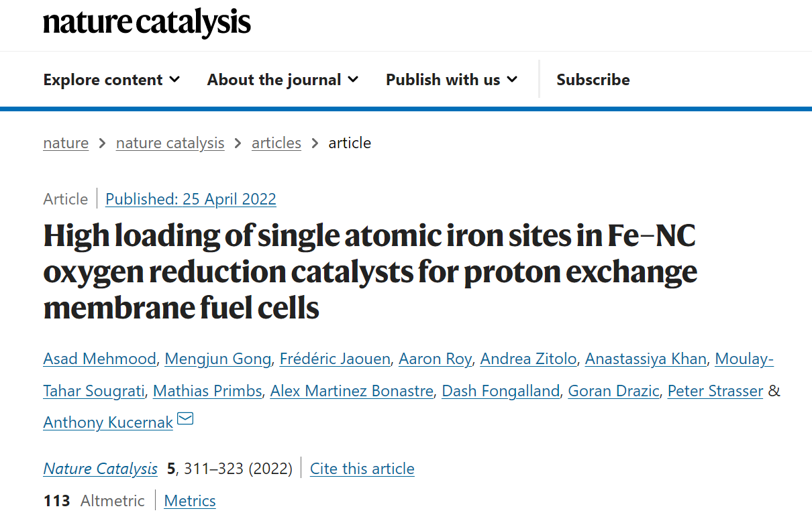Click the Published: 25 April 2022 link

click(x=191, y=199)
